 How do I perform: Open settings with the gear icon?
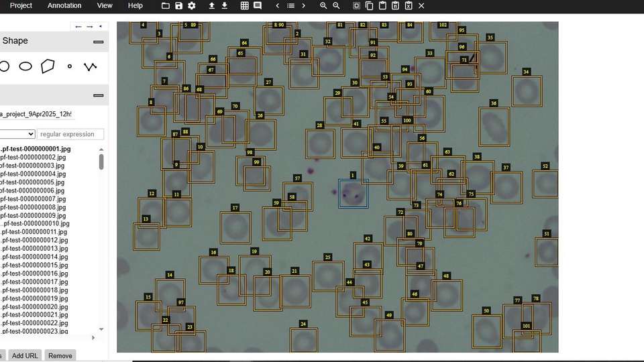coord(192,5)
